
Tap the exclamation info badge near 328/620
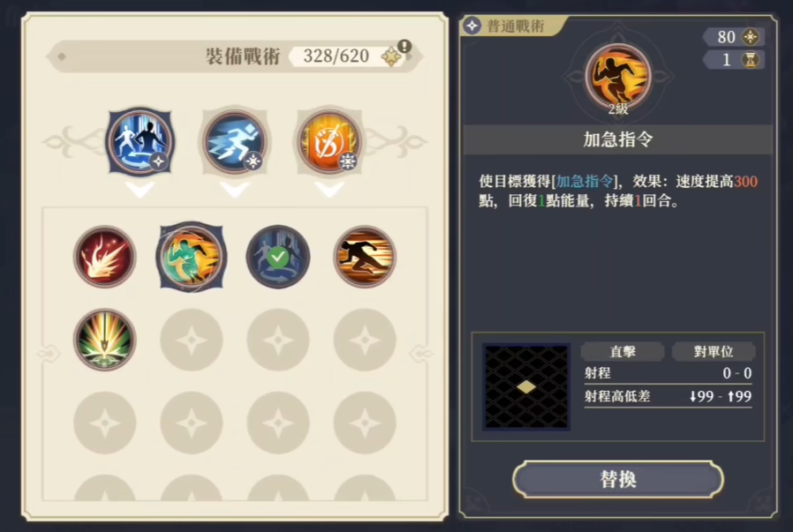404,47
